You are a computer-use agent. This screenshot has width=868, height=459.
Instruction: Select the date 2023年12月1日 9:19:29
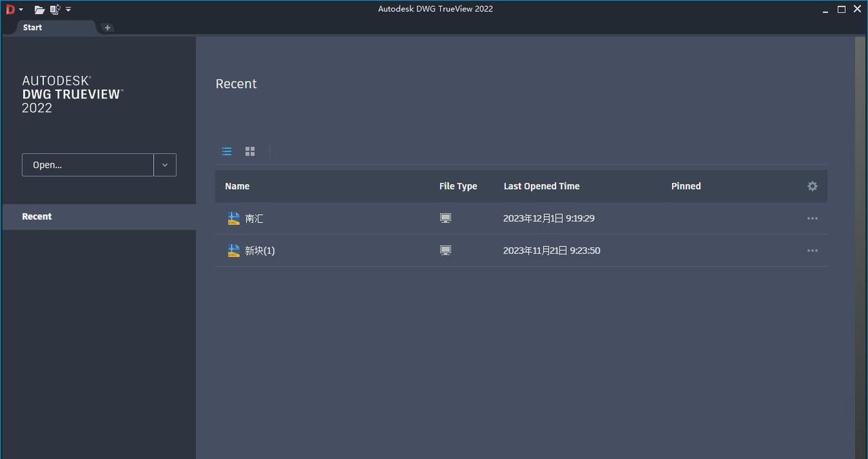tap(549, 218)
